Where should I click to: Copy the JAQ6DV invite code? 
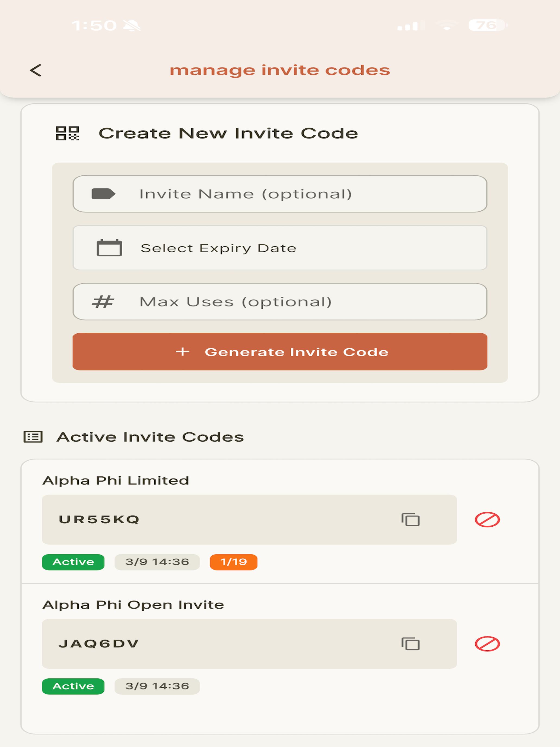pyautogui.click(x=410, y=644)
